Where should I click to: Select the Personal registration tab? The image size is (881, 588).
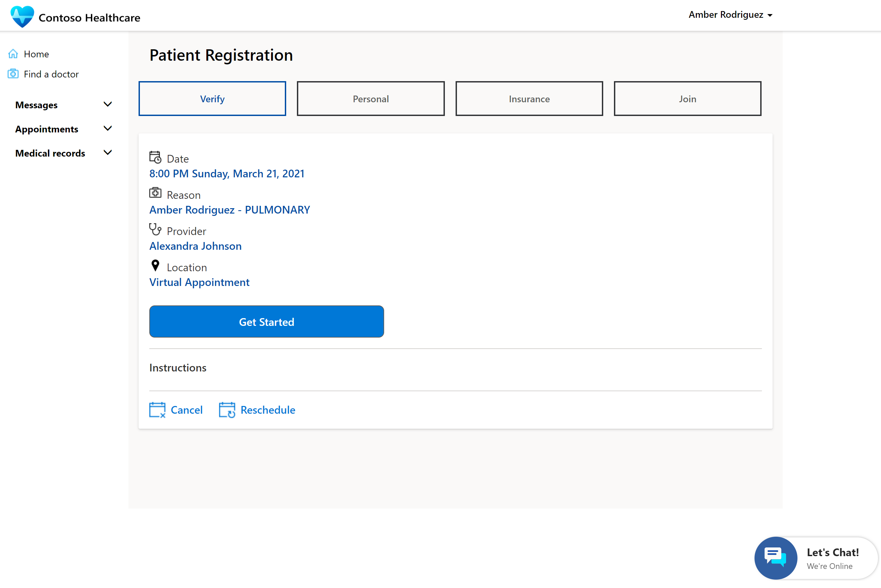click(x=370, y=99)
